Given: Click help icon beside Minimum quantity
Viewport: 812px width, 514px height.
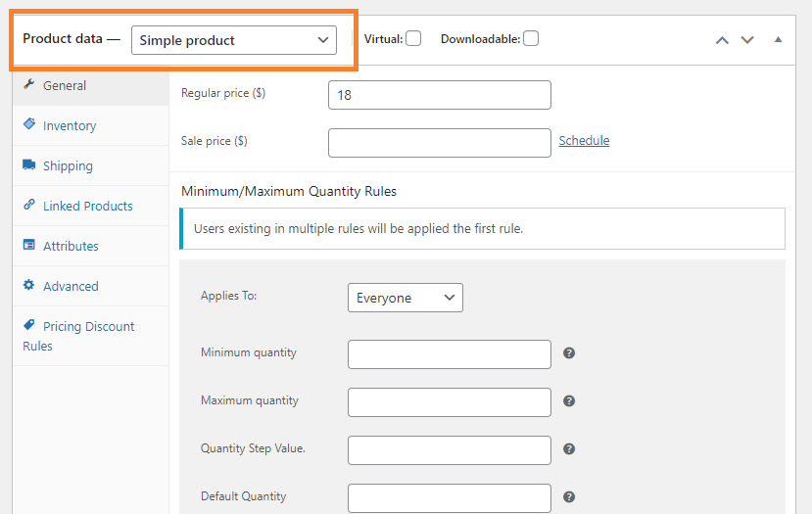Looking at the screenshot, I should pos(569,353).
